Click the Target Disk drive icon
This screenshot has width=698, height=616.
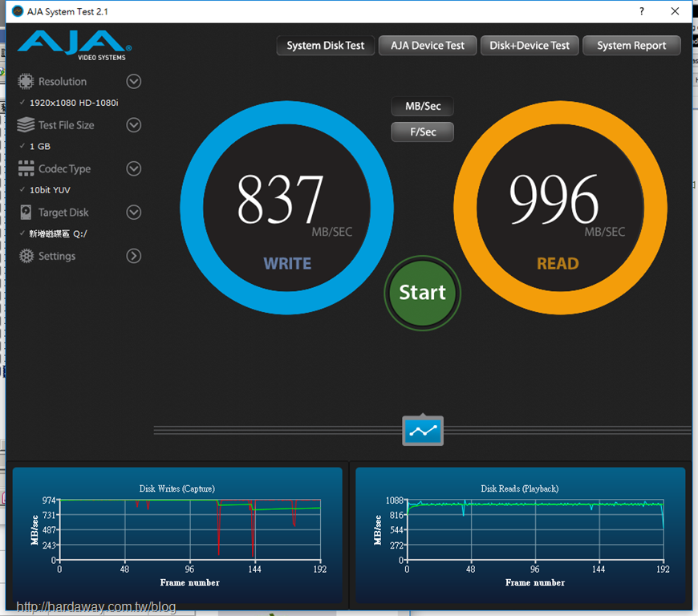pyautogui.click(x=26, y=213)
